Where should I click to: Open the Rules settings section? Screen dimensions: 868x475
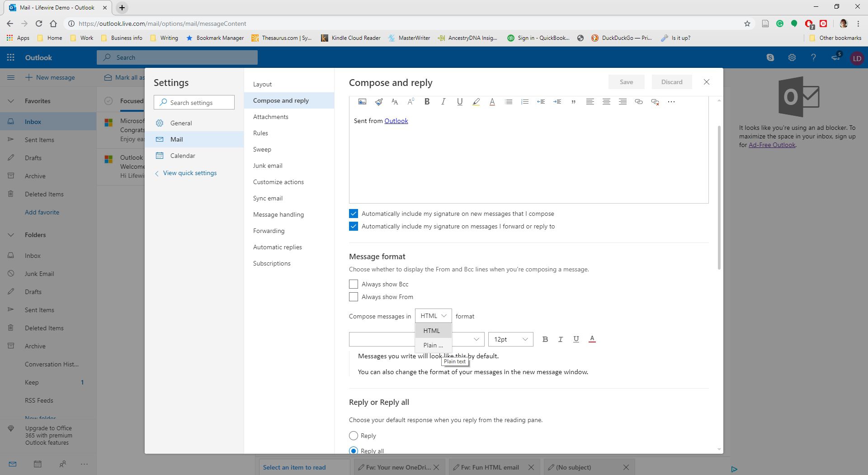click(x=289, y=133)
